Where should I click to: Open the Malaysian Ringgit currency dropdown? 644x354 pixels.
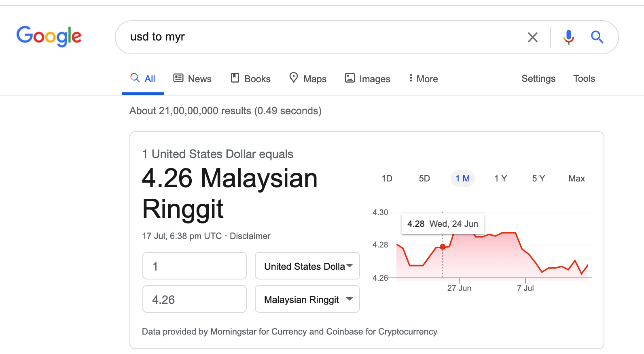tap(307, 299)
